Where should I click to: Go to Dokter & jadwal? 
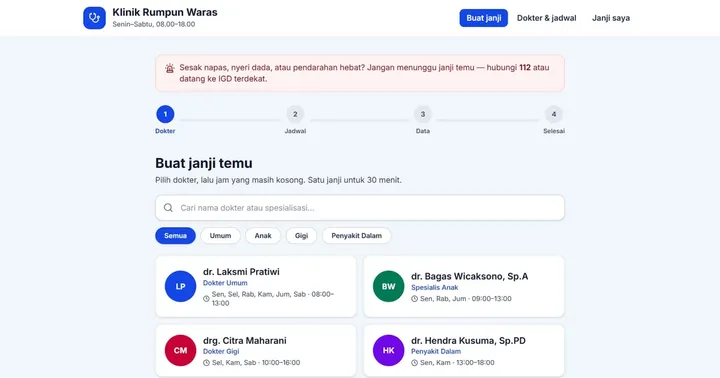tap(546, 18)
